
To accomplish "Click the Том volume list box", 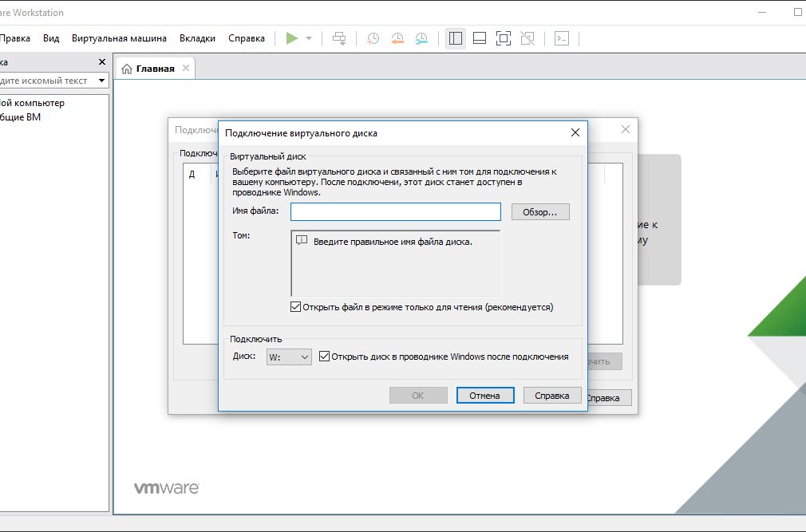I will tap(396, 263).
